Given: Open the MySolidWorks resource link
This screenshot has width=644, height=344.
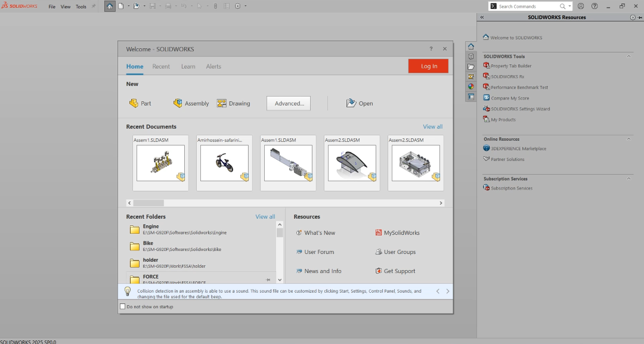Looking at the screenshot, I should pyautogui.click(x=397, y=233).
